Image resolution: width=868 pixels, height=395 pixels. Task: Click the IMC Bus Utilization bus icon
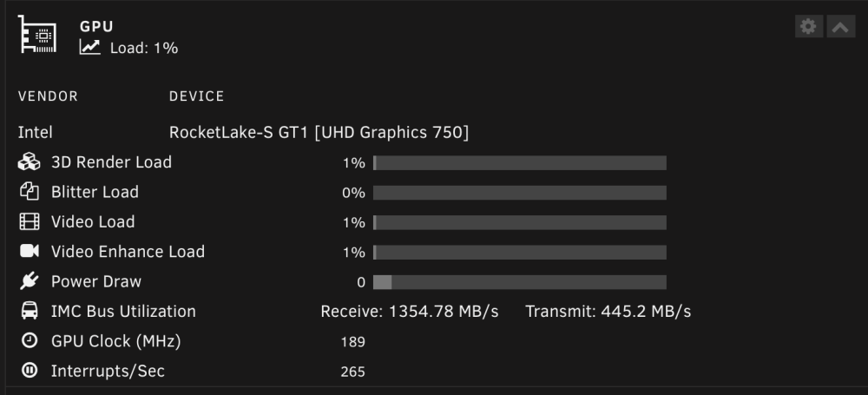[30, 311]
